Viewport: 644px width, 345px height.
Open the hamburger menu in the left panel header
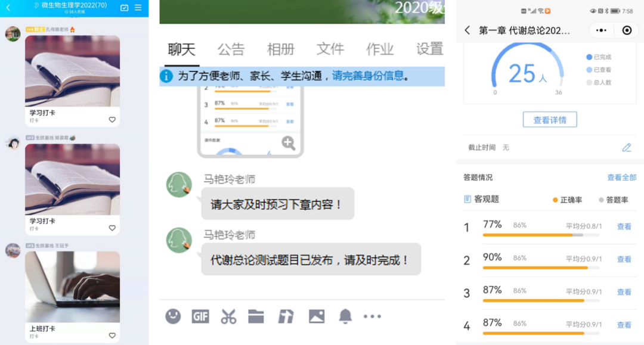pos(138,8)
